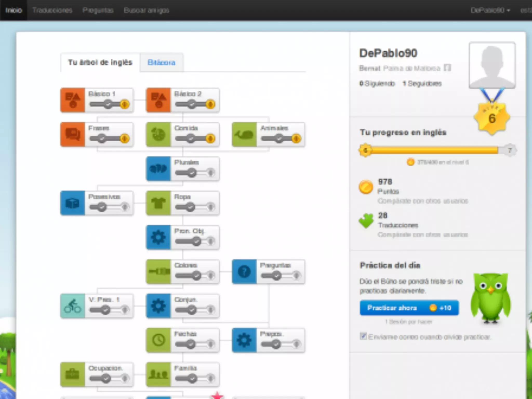Click the Ropa t-shirt icon
Screen dimensions: 532x399
[158, 203]
